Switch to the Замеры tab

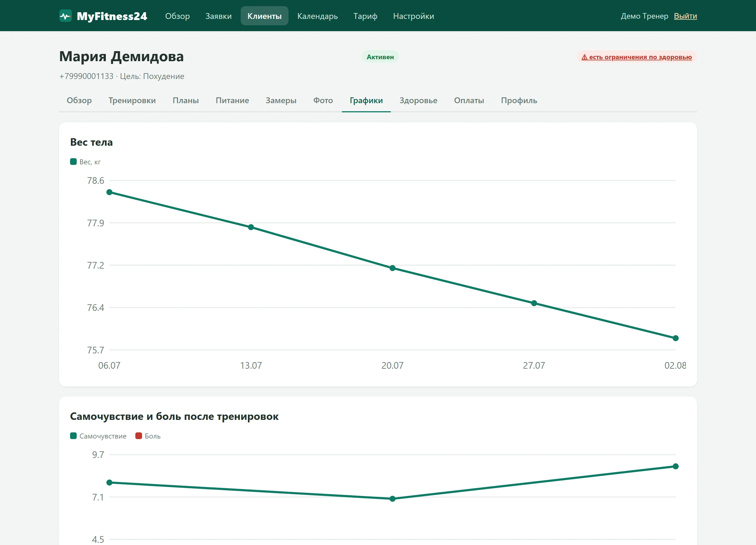pyautogui.click(x=281, y=100)
